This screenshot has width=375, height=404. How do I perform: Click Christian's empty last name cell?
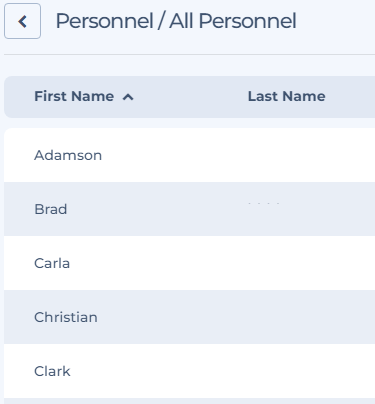click(x=310, y=317)
